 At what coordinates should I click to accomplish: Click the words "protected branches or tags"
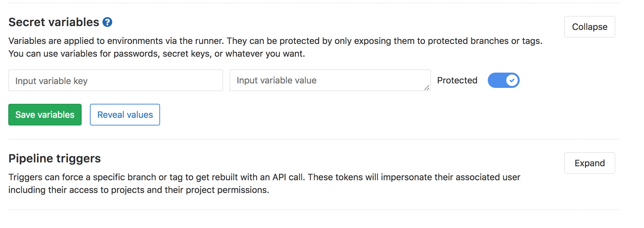coord(484,41)
